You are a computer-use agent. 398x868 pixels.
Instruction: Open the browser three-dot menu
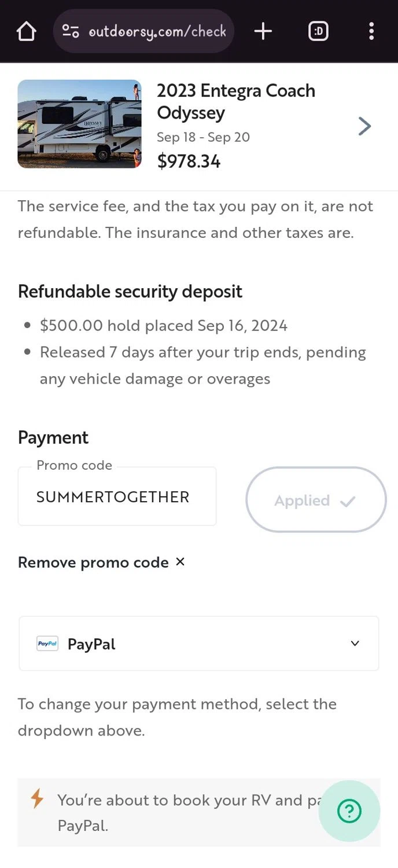[371, 31]
